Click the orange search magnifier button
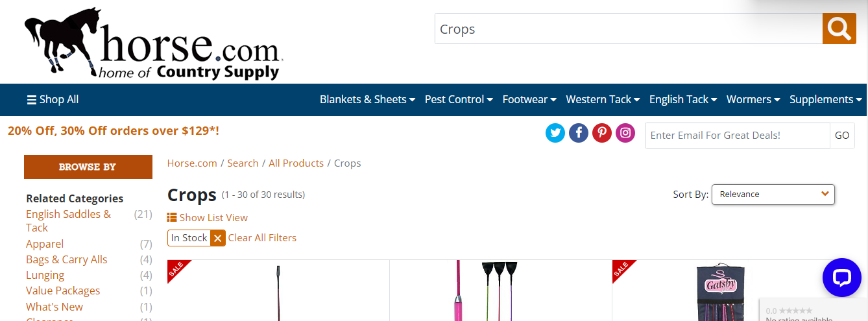Viewport: 868px width, 321px height. point(839,29)
